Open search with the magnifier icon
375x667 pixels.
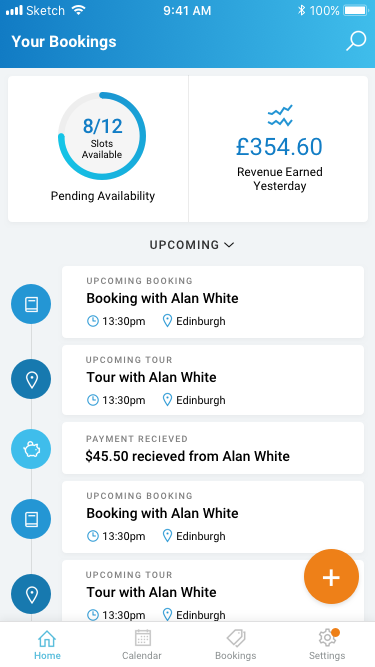[x=356, y=41]
